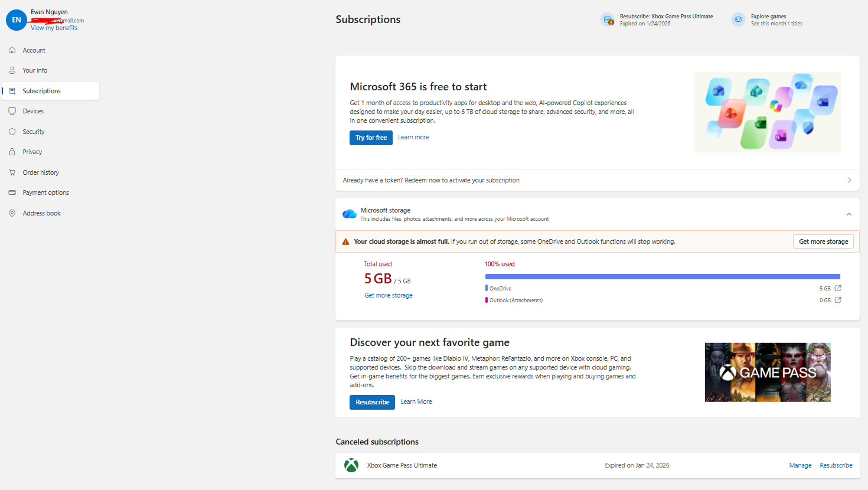This screenshot has height=490, width=868.
Task: Click the Resubscribe Xbox Game Pass alert icon
Action: point(608,20)
